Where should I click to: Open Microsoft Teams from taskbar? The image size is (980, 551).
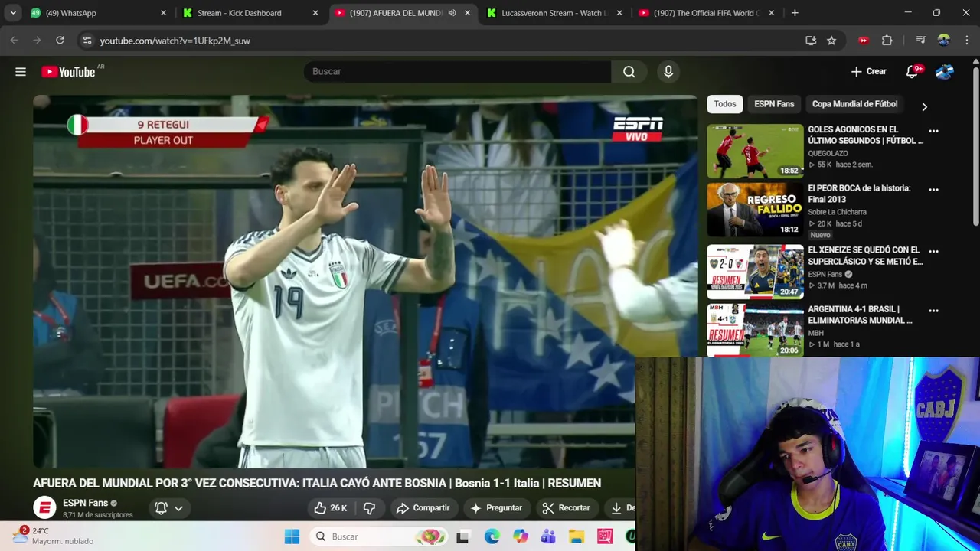[x=548, y=536]
